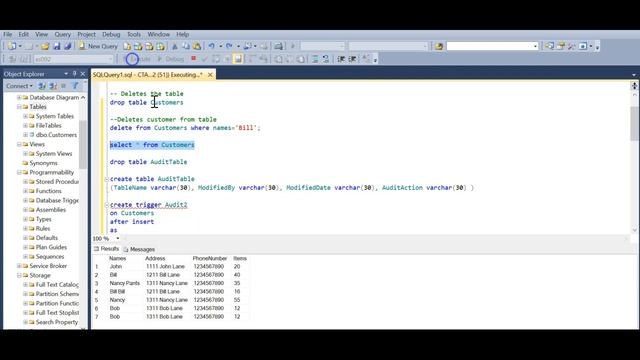Click the Paste icon in toolbar

click(197, 46)
